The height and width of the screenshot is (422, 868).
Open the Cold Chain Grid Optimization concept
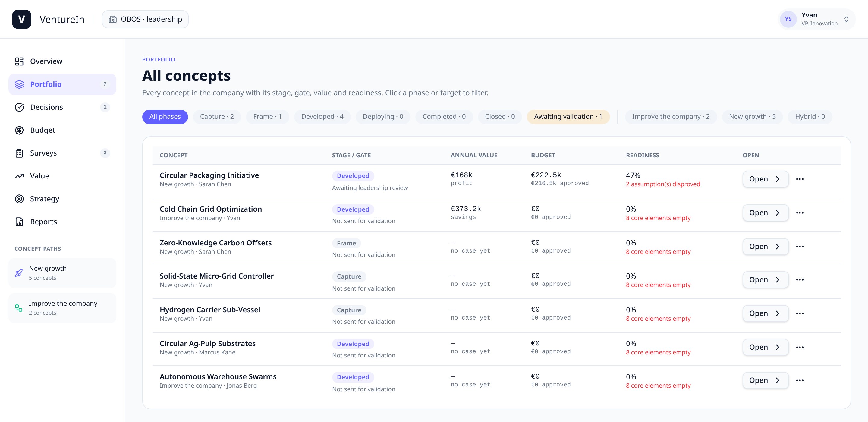(x=765, y=213)
